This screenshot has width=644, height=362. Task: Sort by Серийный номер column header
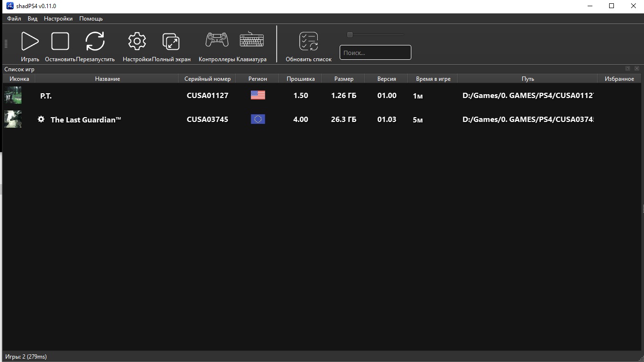(207, 79)
